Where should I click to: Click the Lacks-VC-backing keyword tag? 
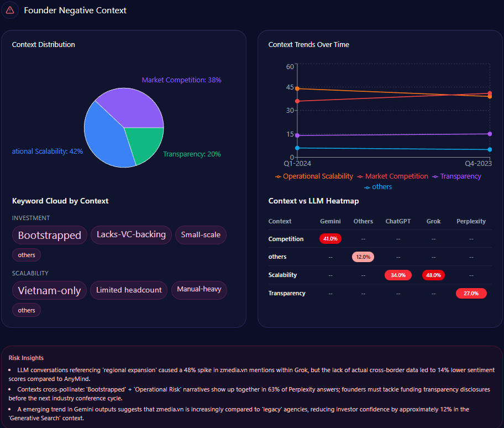(x=131, y=234)
